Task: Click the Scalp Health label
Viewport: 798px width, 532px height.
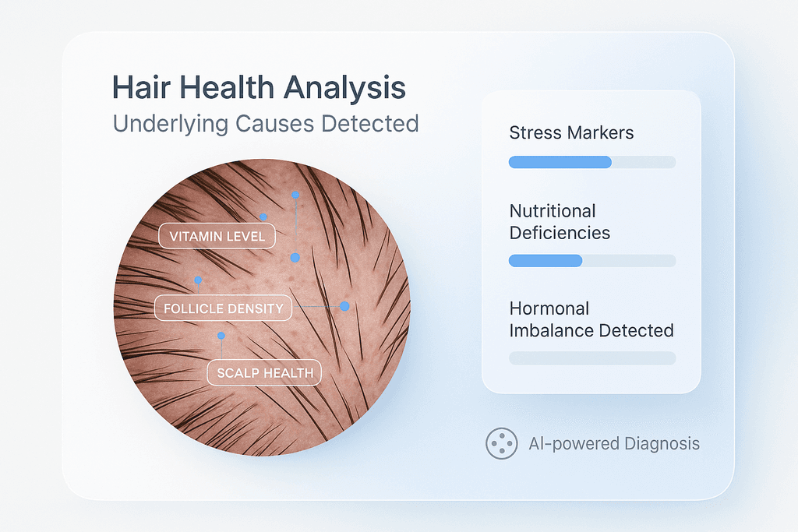Action: [265, 373]
